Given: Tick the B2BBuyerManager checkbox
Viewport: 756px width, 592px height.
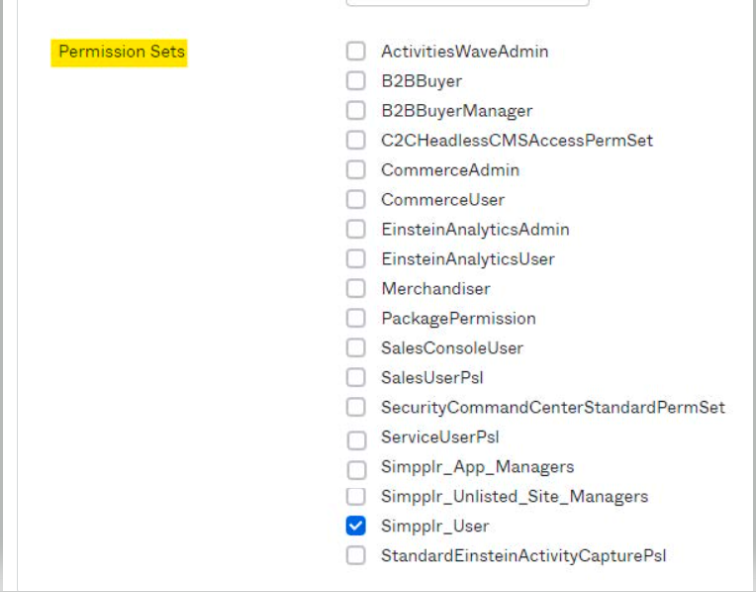Looking at the screenshot, I should 356,110.
